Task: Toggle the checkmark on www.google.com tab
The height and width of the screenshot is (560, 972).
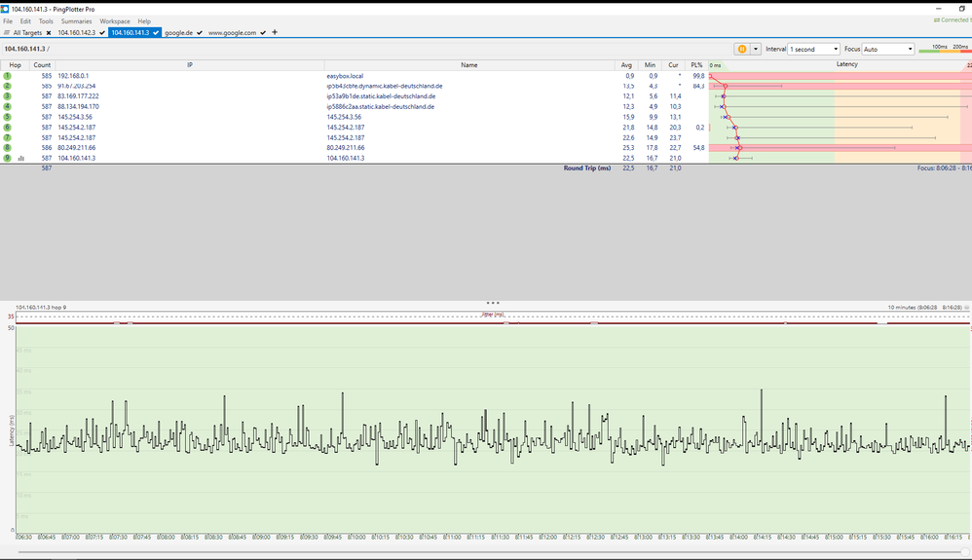Action: pyautogui.click(x=263, y=32)
